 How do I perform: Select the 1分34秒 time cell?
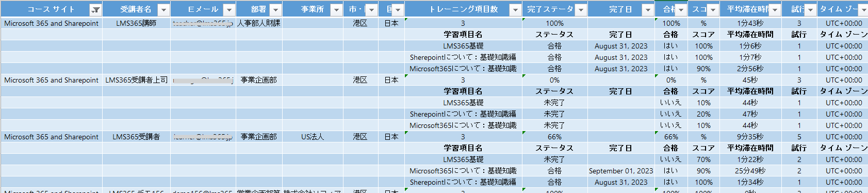(750, 182)
